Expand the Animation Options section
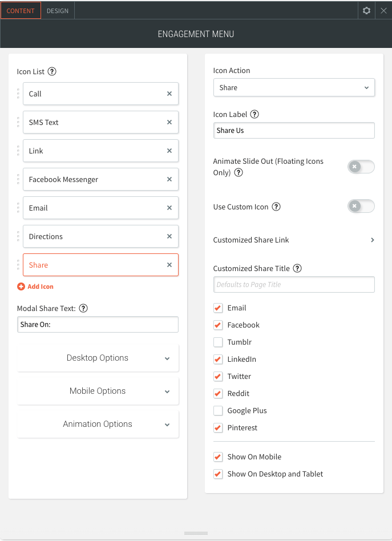392x541 pixels. coord(98,424)
